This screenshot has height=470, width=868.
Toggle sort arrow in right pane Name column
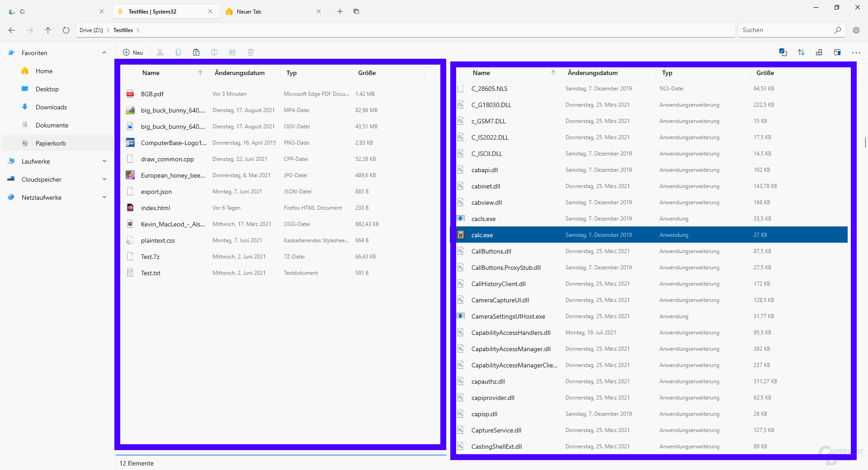pyautogui.click(x=553, y=73)
